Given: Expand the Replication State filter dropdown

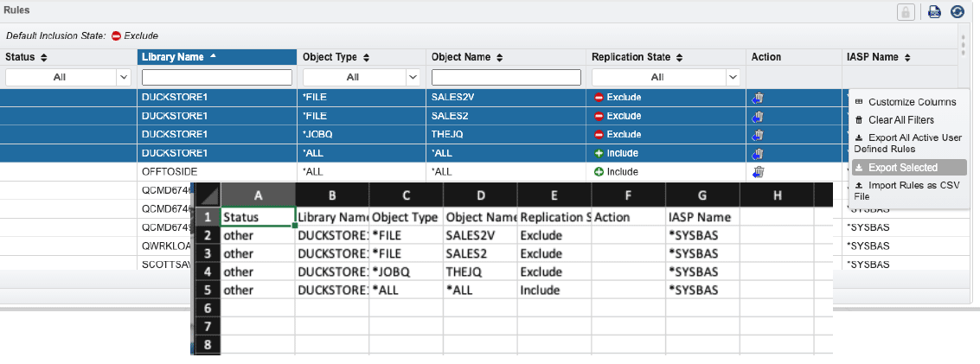Looking at the screenshot, I should 733,77.
